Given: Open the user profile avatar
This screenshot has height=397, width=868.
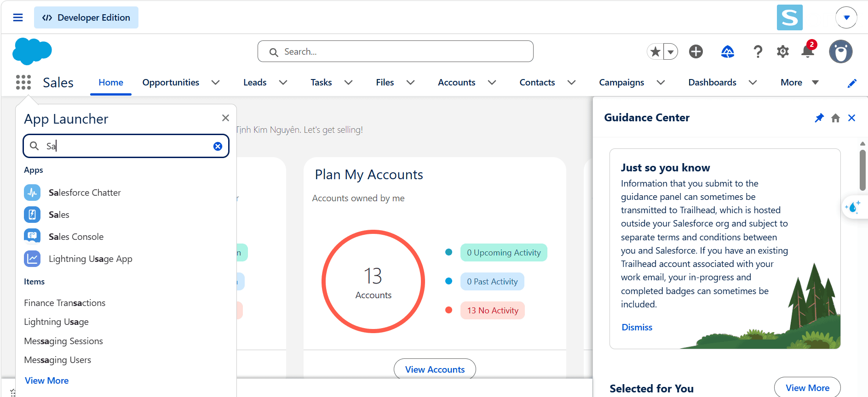Looking at the screenshot, I should [x=841, y=51].
